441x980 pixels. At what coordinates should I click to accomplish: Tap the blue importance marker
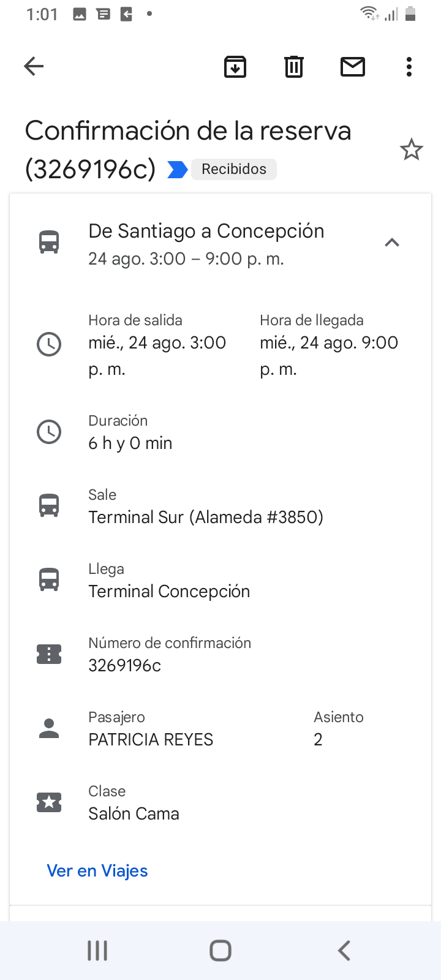(177, 170)
